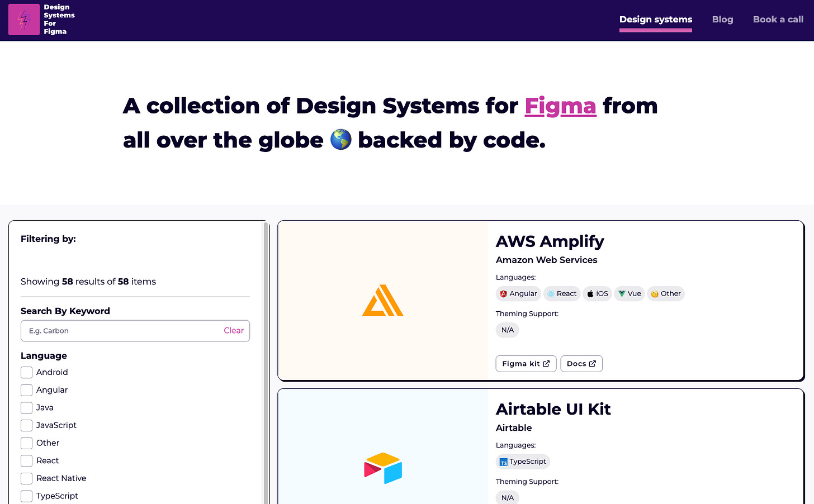Image resolution: width=814 pixels, height=504 pixels.
Task: Focus the Search By Keyword input field
Action: point(135,331)
